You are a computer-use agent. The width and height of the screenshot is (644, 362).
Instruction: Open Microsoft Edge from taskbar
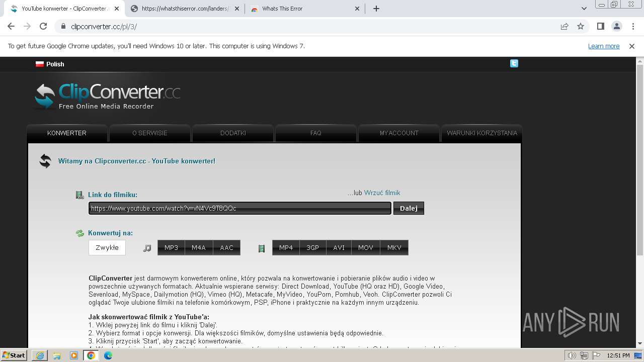point(108,355)
